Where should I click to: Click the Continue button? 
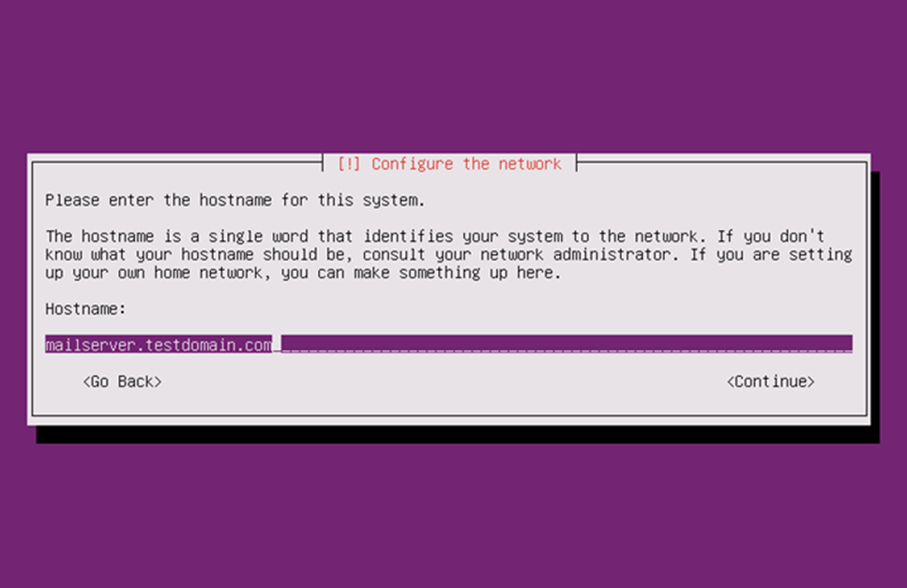coord(770,382)
